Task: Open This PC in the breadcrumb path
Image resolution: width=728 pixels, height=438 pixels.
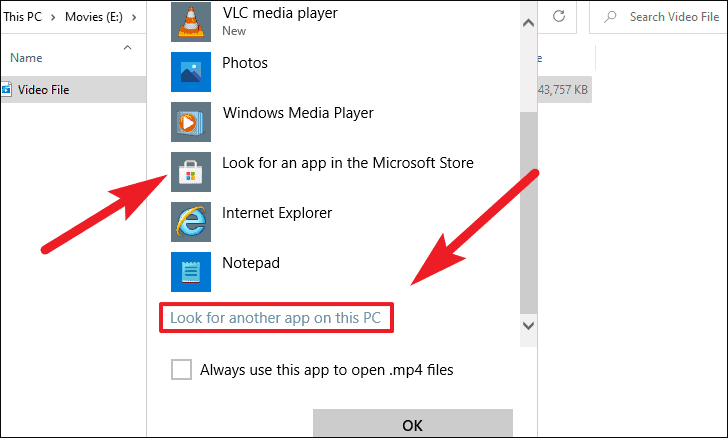Action: click(x=22, y=17)
